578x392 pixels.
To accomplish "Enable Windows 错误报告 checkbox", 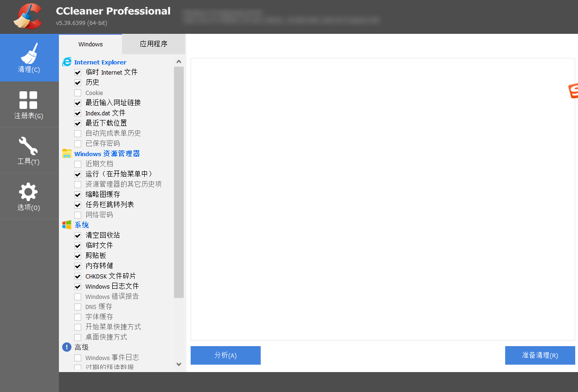I will tap(77, 297).
